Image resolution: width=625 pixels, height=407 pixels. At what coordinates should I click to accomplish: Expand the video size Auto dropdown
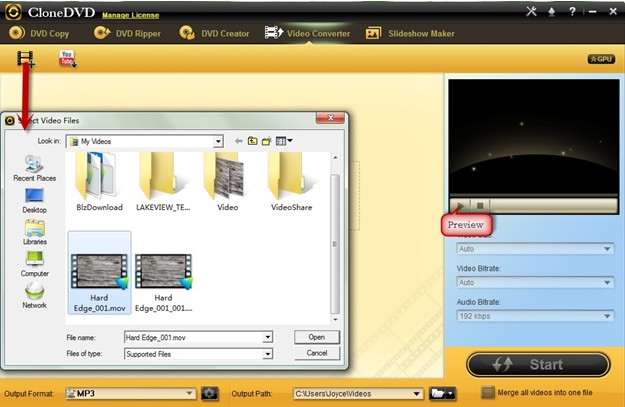point(535,249)
